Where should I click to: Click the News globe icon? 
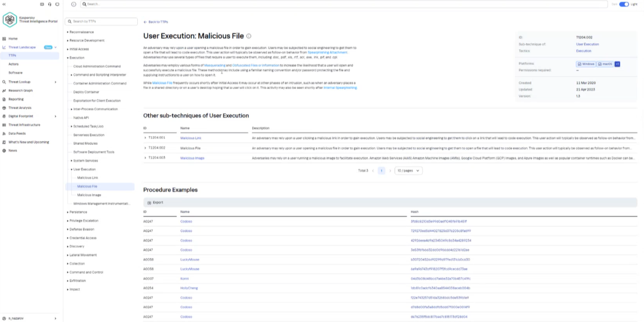pyautogui.click(x=4, y=150)
